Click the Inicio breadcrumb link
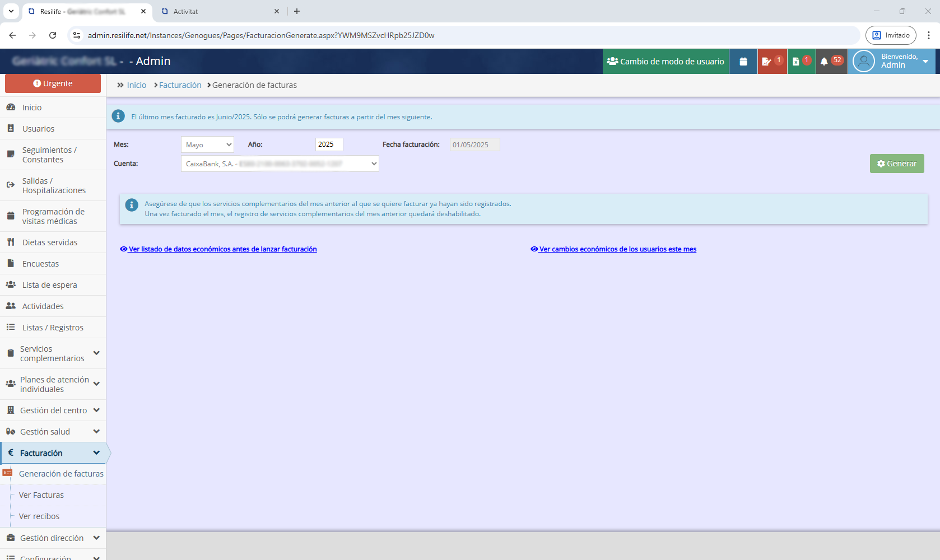The image size is (940, 560). pos(137,85)
